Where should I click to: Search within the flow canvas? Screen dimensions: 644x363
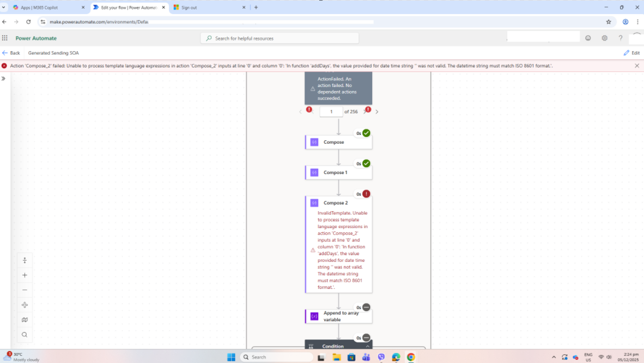click(x=25, y=335)
